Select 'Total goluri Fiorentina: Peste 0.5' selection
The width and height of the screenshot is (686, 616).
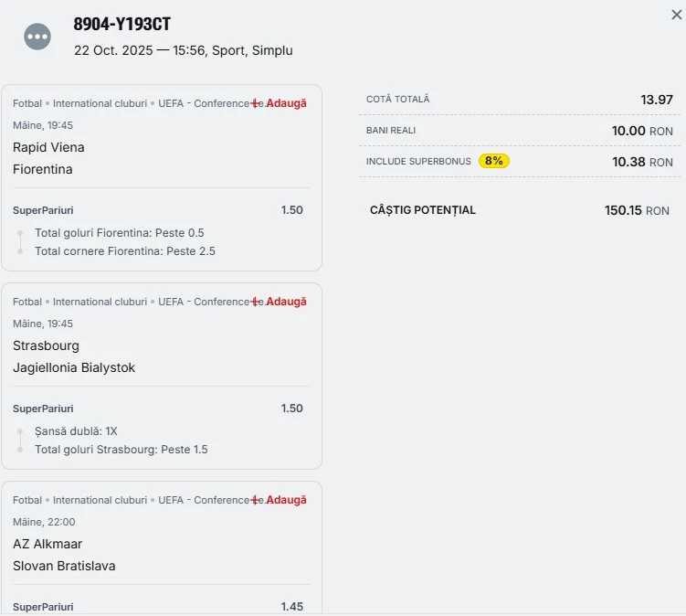[119, 233]
